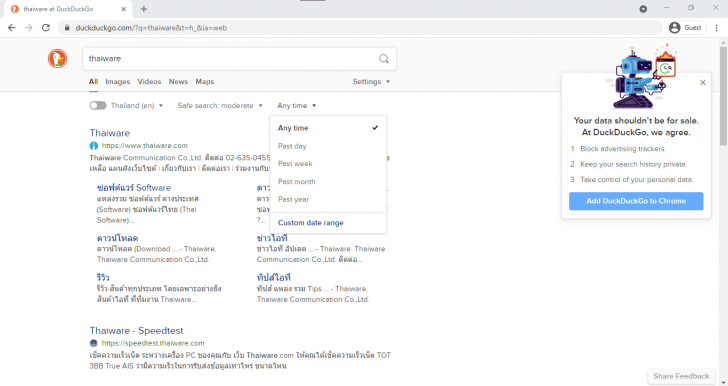Switch to Videos tab
Image resolution: width=728 pixels, height=386 pixels.
[149, 82]
